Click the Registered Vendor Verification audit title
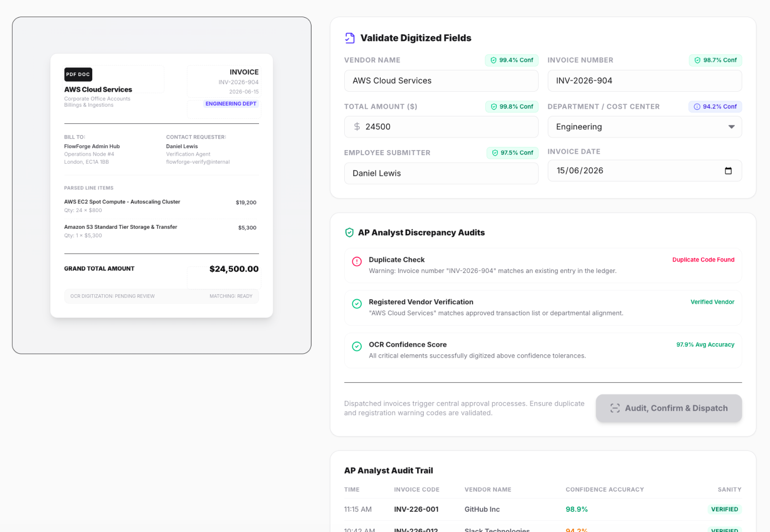The height and width of the screenshot is (532, 770). point(421,302)
